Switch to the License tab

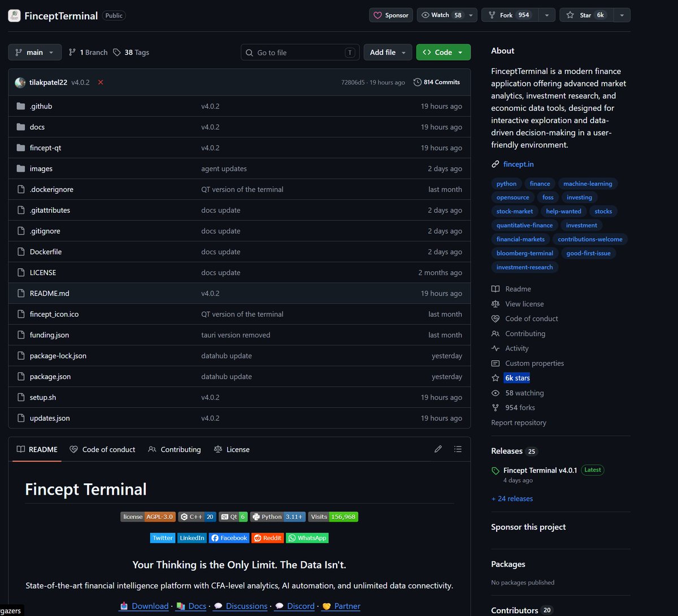pos(232,449)
